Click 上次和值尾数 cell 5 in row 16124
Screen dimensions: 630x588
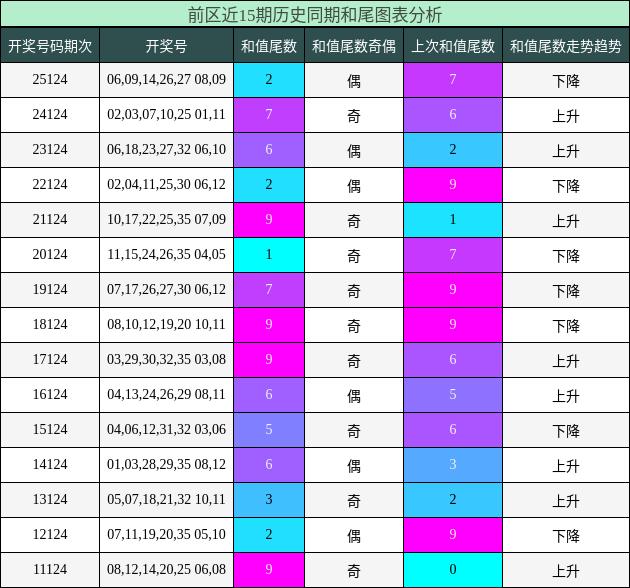click(453, 394)
